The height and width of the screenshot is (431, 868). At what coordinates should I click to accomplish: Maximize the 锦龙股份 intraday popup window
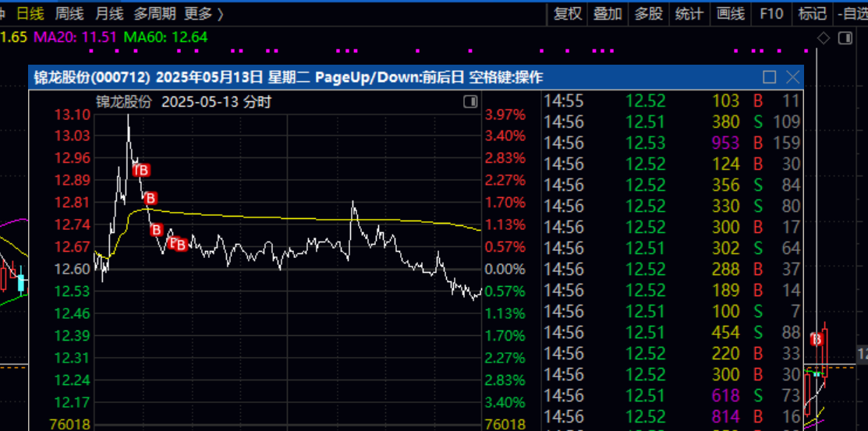770,77
